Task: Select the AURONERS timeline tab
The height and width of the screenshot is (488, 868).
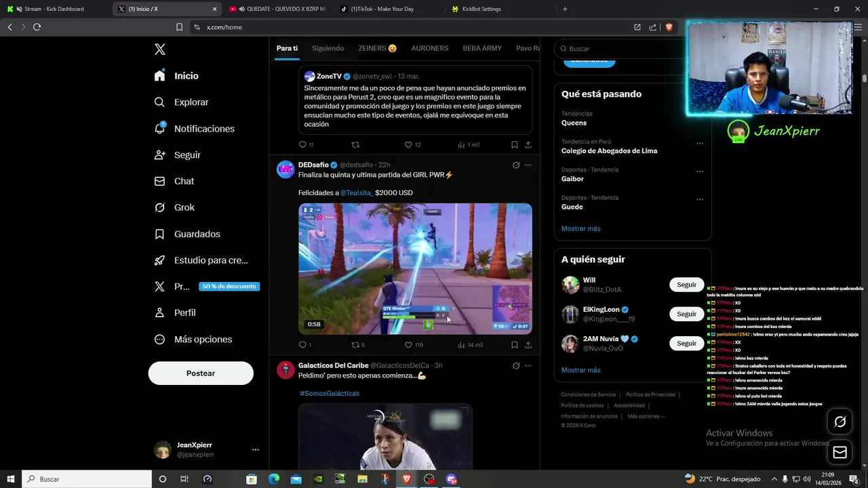Action: [430, 49]
